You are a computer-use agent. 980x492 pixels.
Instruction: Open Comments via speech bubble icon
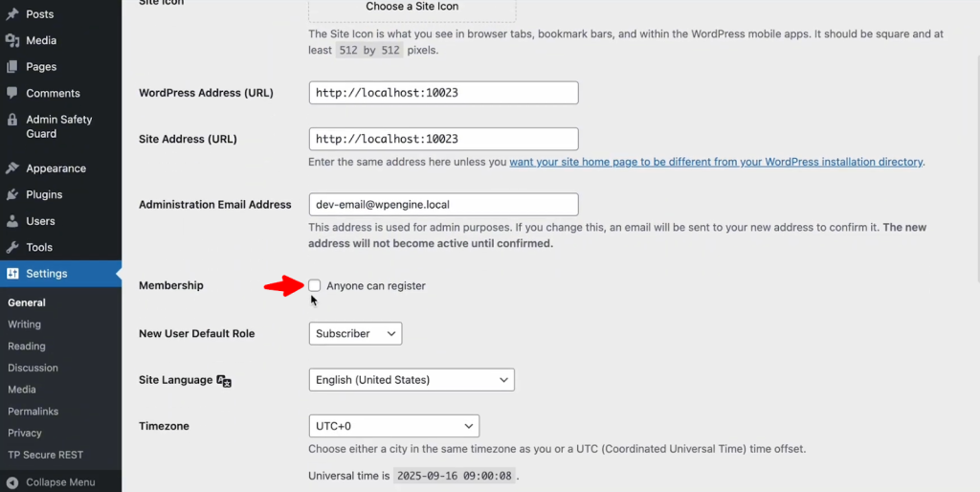[x=12, y=93]
